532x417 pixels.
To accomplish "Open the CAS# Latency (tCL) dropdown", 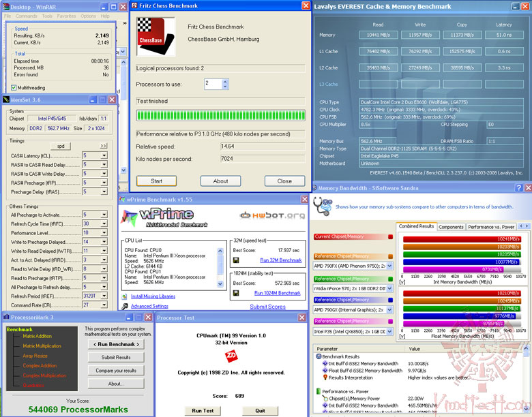I will click(104, 155).
